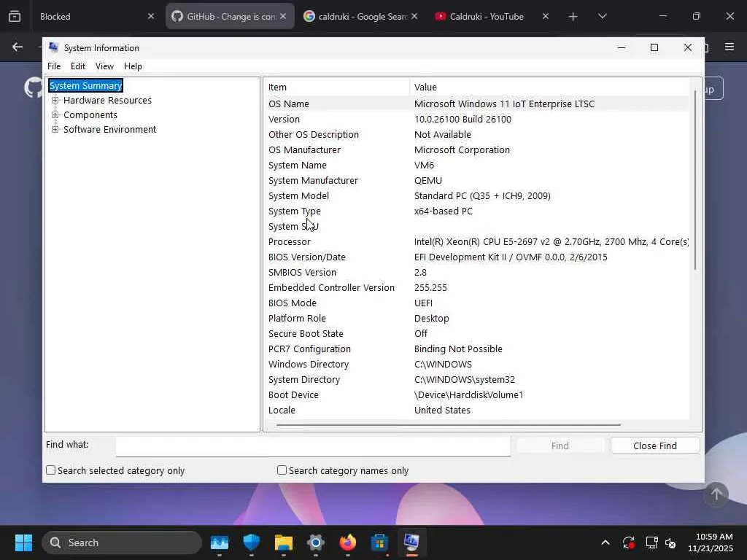Open the File menu

pyautogui.click(x=54, y=66)
